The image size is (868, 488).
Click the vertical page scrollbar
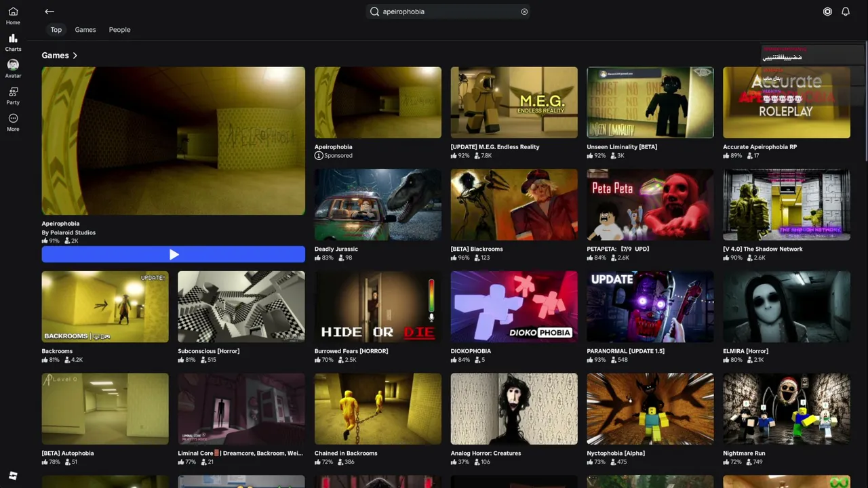tap(865, 102)
